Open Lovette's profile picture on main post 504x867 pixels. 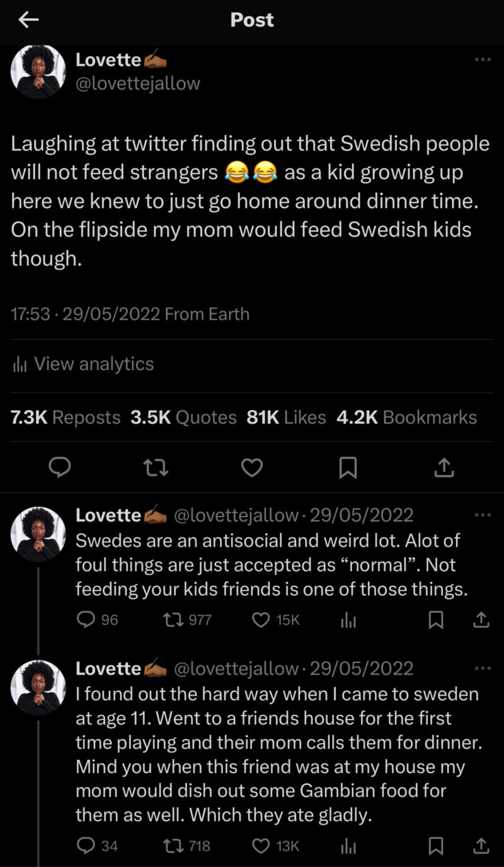38,72
